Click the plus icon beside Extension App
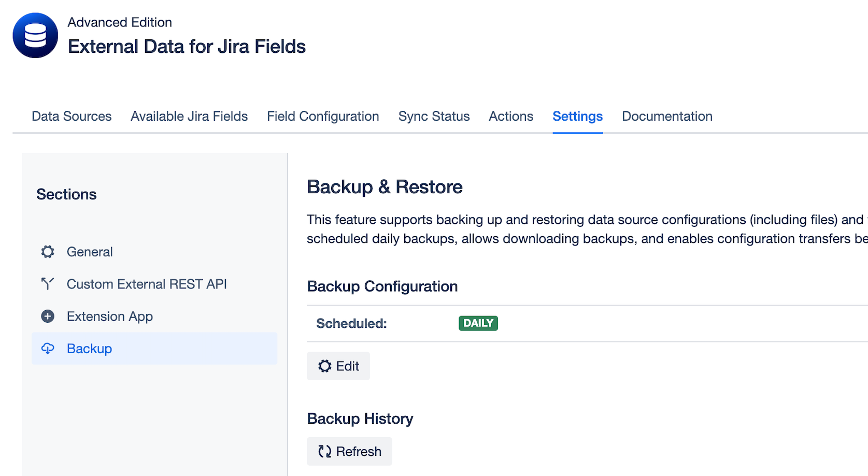 click(x=47, y=316)
